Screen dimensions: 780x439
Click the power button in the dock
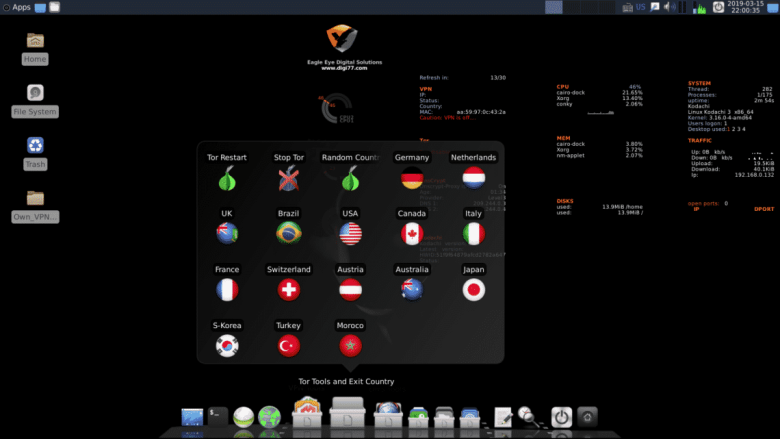pos(561,416)
